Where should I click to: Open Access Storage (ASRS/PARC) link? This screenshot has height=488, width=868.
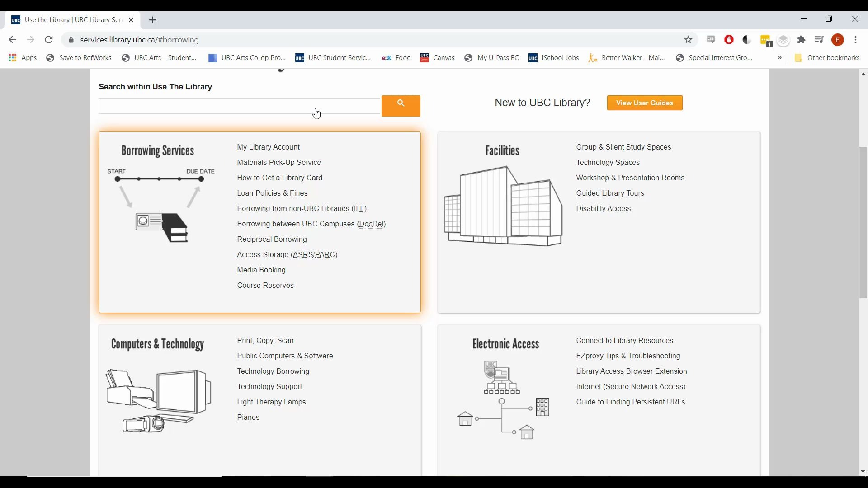(288, 255)
